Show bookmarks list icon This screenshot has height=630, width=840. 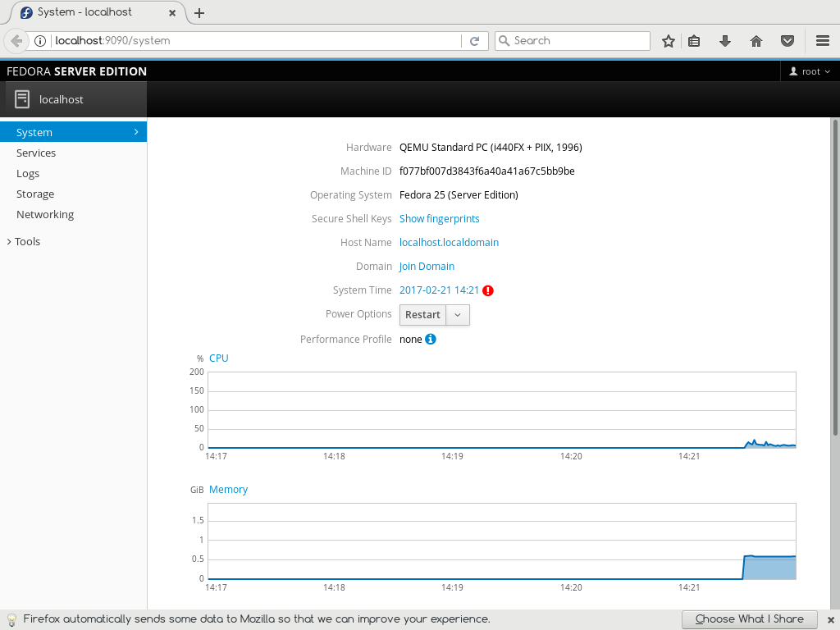pos(694,41)
